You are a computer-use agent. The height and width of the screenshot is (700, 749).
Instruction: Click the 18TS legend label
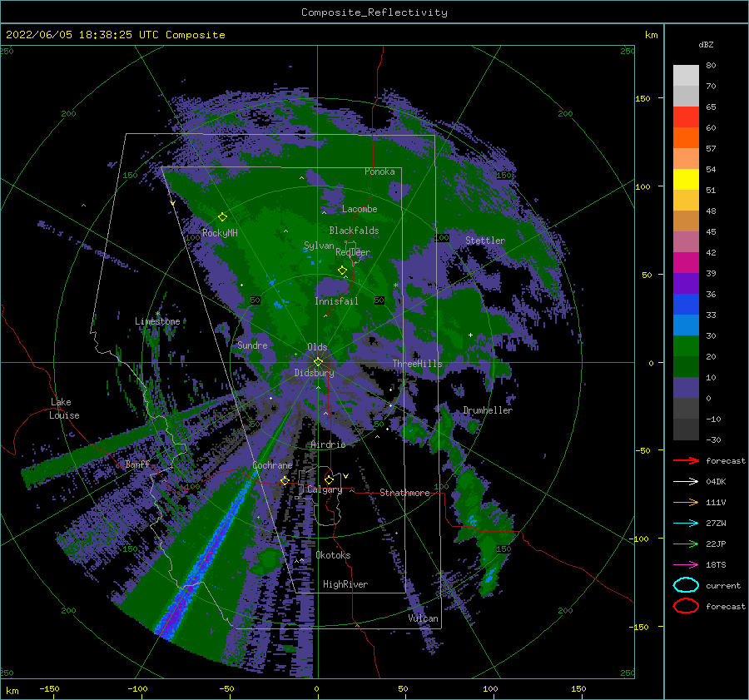click(716, 565)
